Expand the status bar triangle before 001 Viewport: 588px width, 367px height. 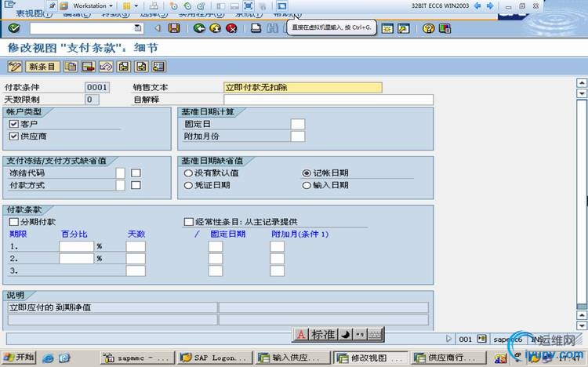(x=449, y=339)
